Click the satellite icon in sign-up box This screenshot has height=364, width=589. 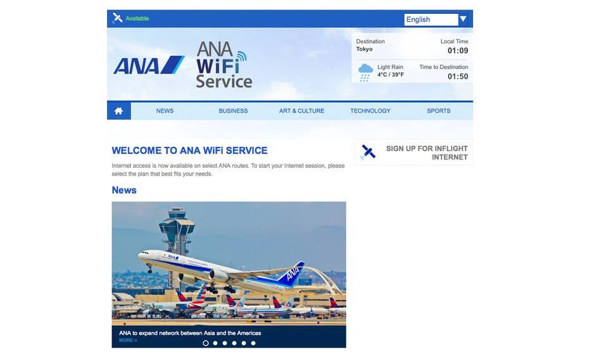click(368, 152)
